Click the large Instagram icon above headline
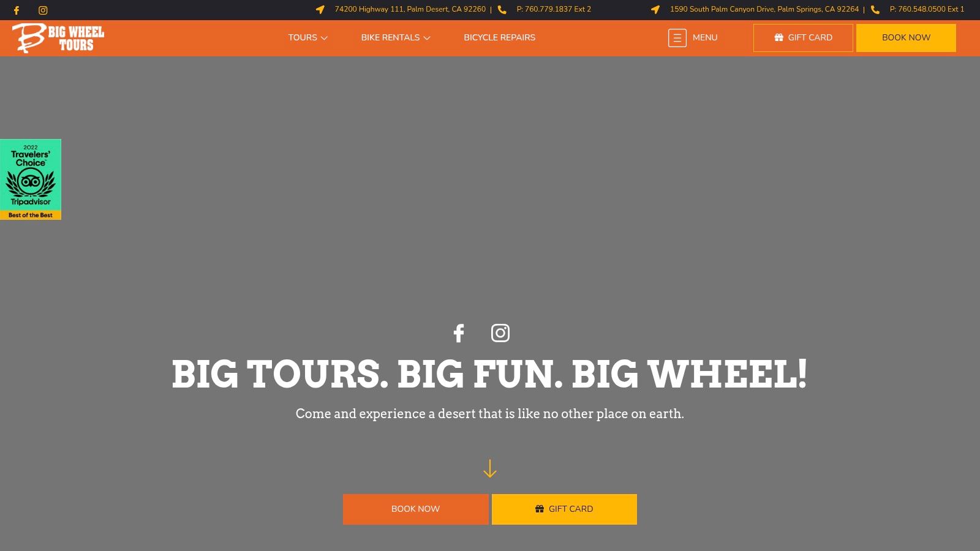The image size is (980, 551). coord(500,333)
